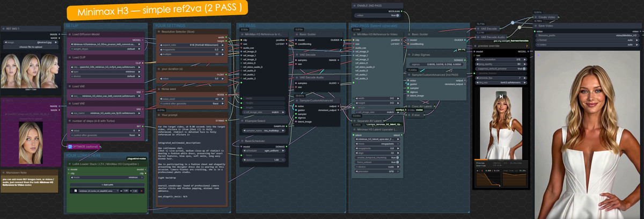
Task: Open the type dropdown in Load CLIP
Action: pyautogui.click(x=105, y=71)
